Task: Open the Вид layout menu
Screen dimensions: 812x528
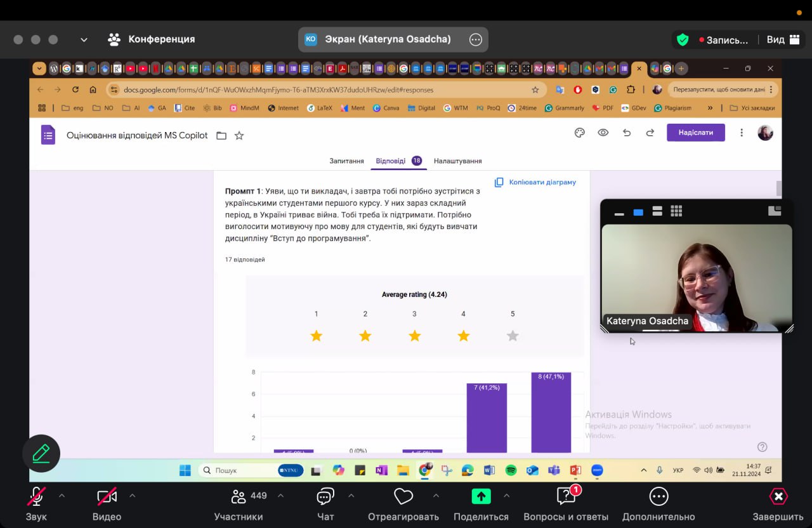Action: tap(783, 39)
